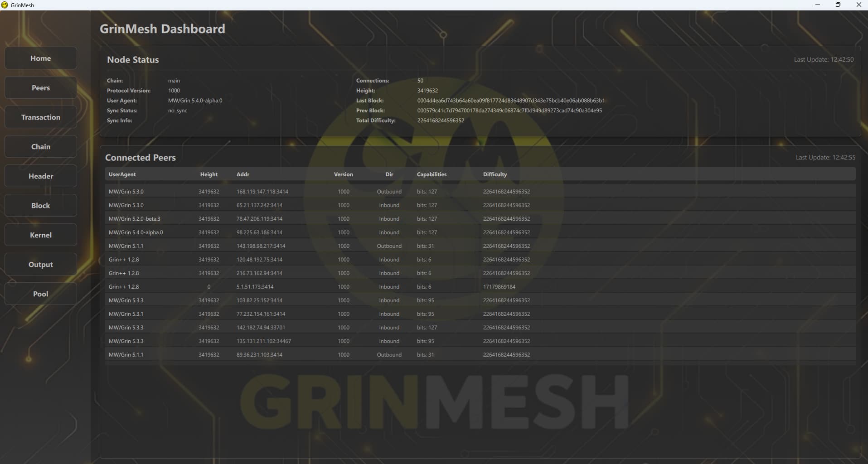The width and height of the screenshot is (868, 464).
Task: Click the UserAgent column header
Action: (x=122, y=174)
